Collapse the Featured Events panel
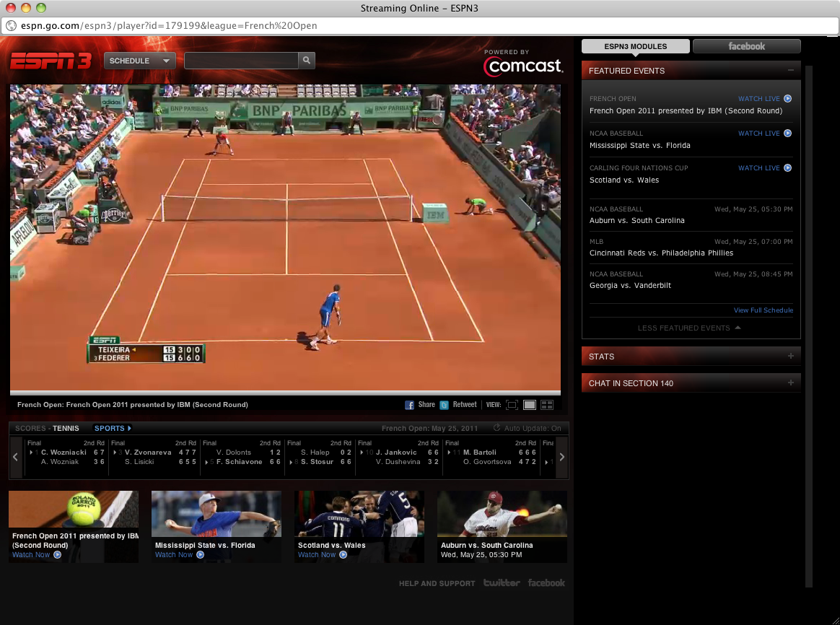Image resolution: width=840 pixels, height=625 pixels. [x=791, y=70]
